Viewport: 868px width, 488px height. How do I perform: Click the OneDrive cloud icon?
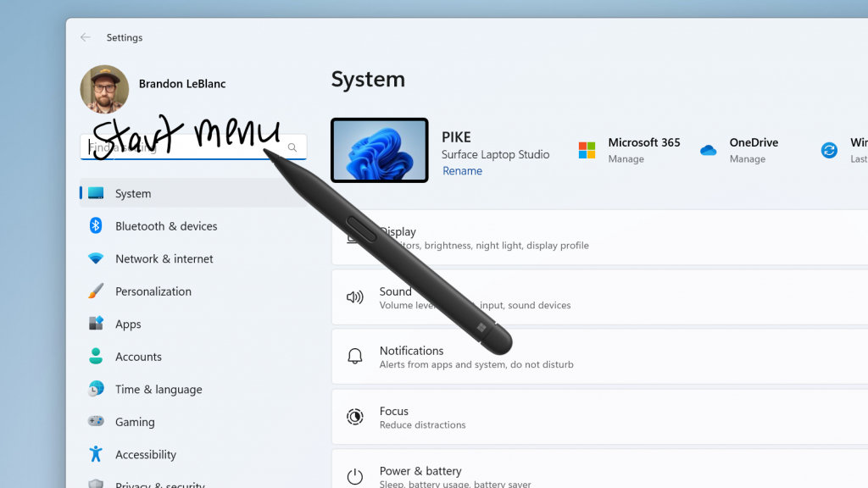(x=708, y=149)
